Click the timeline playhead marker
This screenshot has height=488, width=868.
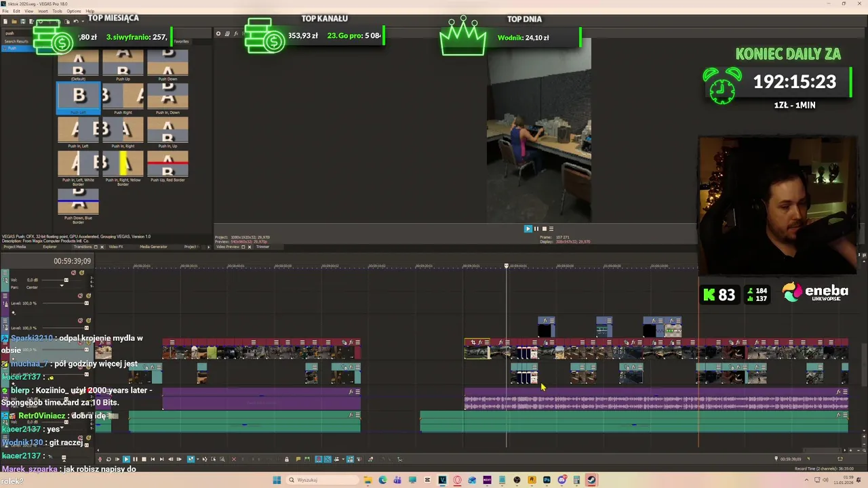[x=507, y=265]
